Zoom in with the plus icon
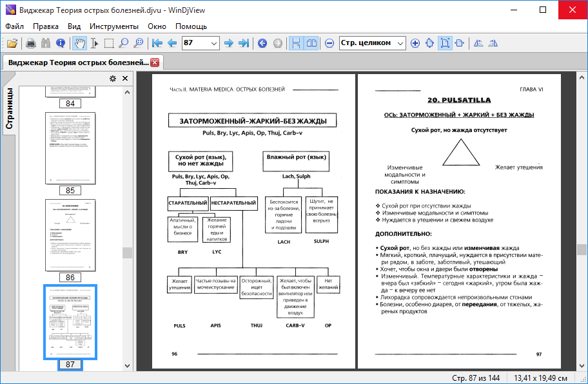The image size is (588, 384). [x=415, y=43]
